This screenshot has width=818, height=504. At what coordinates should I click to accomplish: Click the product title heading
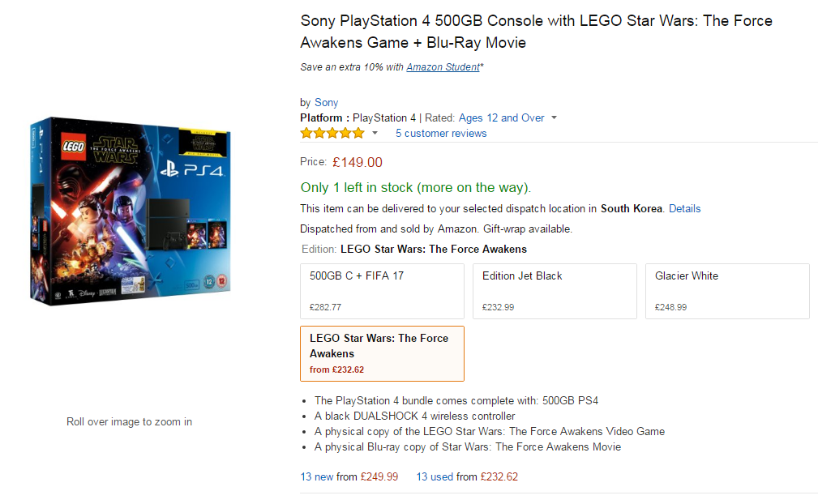tap(536, 31)
